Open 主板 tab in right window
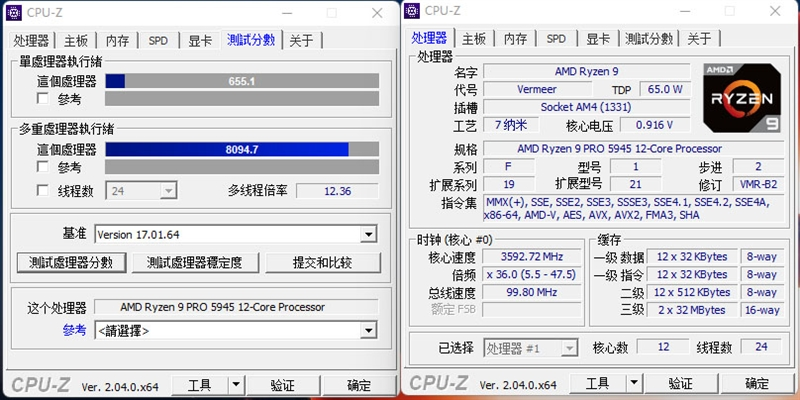 click(474, 39)
